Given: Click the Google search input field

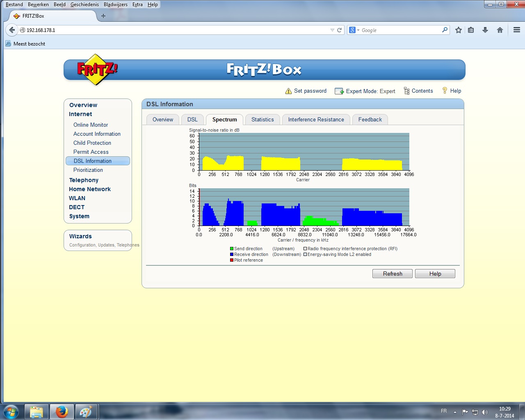Looking at the screenshot, I should click(x=400, y=30).
